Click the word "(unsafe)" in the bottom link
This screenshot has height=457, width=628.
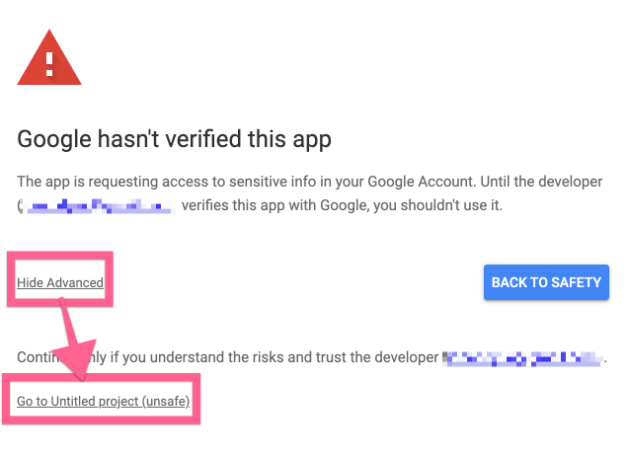[165, 401]
